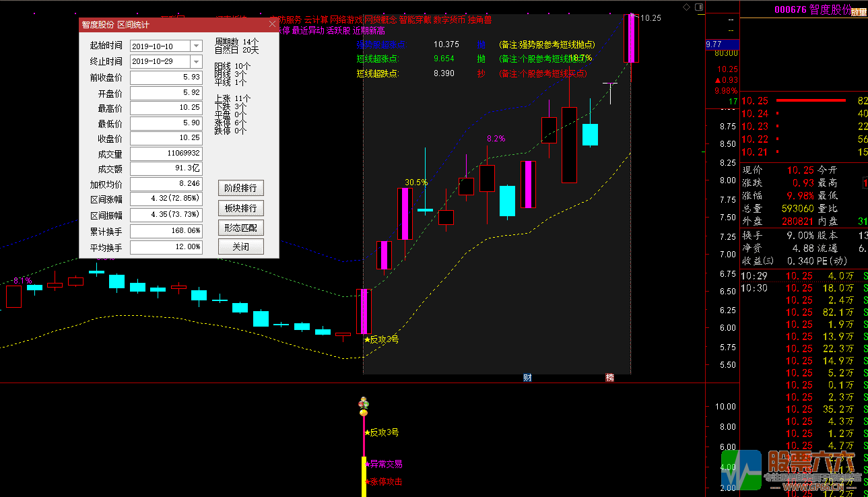The height and width of the screenshot is (497, 868).
Task: Click the 周期数 14个 statistic
Action: [236, 42]
